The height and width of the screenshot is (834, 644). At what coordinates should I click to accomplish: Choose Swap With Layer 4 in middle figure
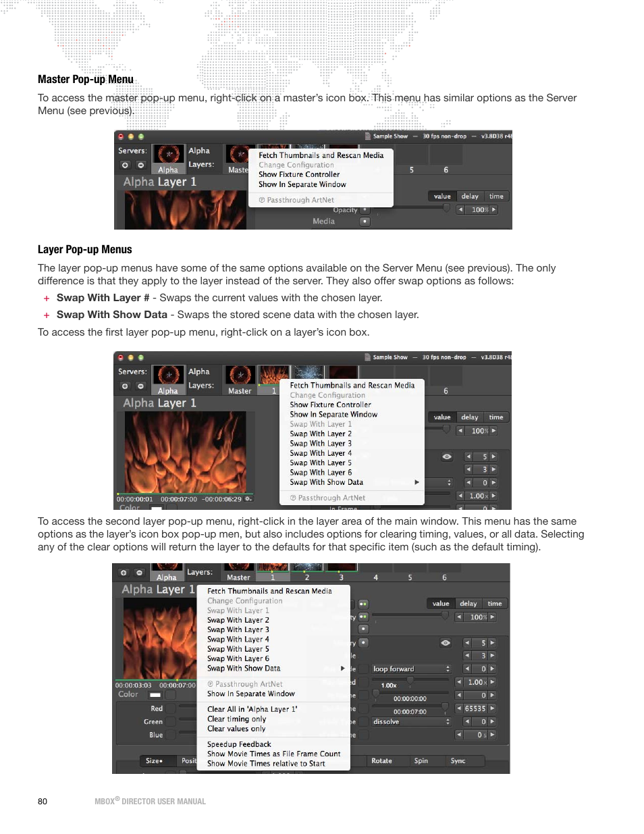[x=321, y=453]
